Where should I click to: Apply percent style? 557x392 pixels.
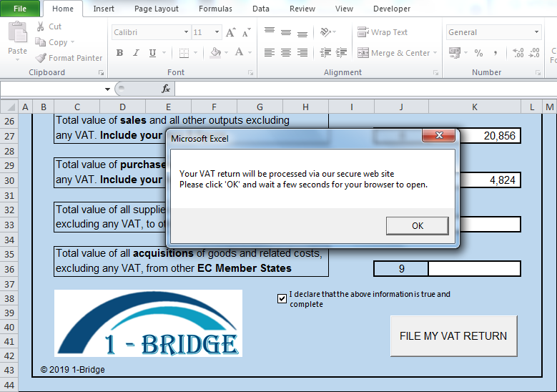(478, 53)
